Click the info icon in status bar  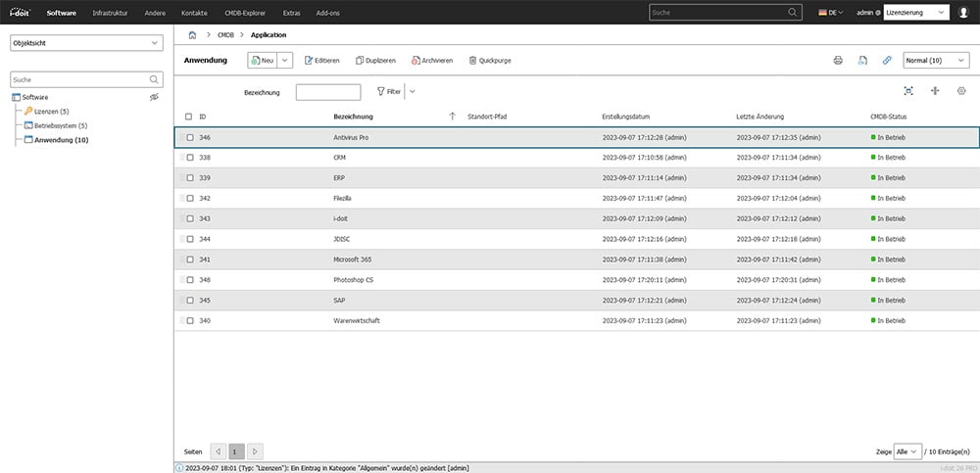180,468
